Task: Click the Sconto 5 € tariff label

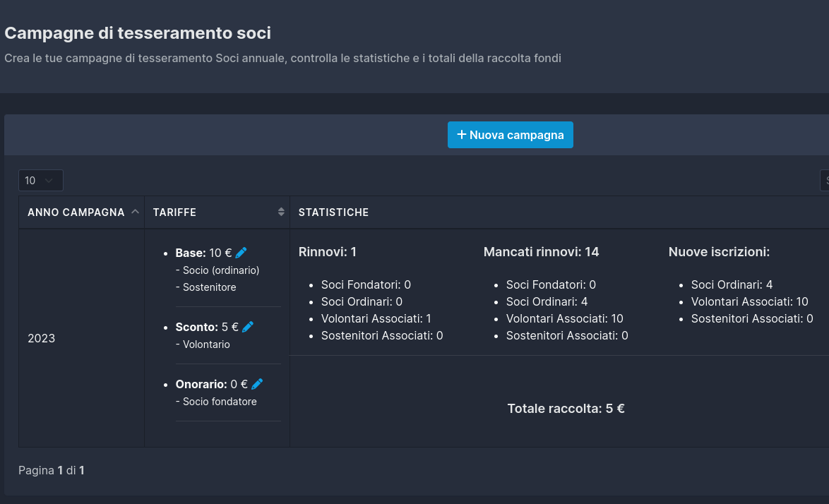Action: pyautogui.click(x=207, y=327)
